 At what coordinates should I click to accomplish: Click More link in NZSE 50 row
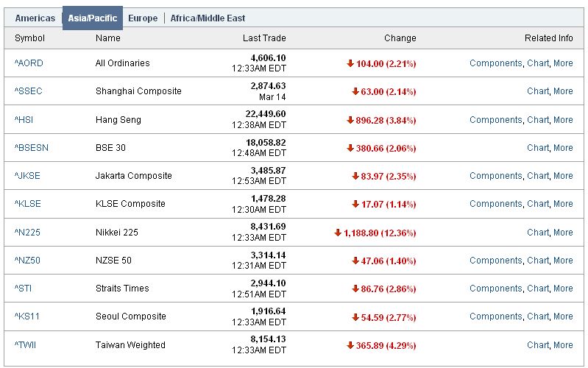[x=563, y=261]
